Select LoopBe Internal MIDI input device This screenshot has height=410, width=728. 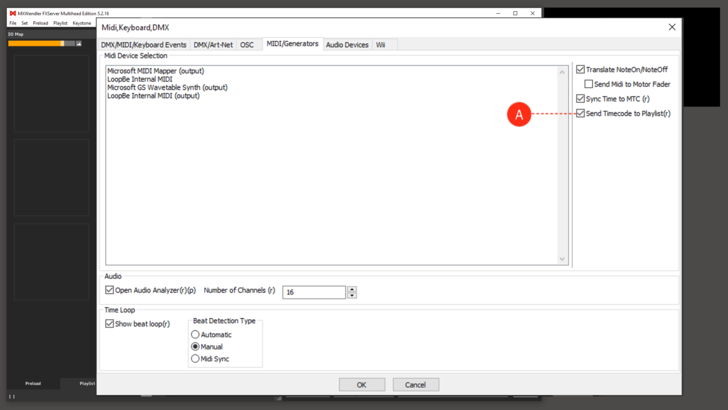point(140,79)
